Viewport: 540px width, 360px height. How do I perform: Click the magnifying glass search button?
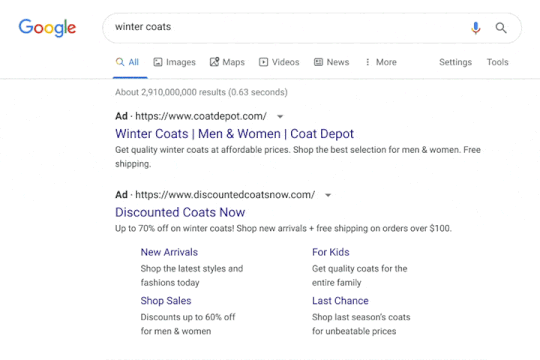click(501, 28)
